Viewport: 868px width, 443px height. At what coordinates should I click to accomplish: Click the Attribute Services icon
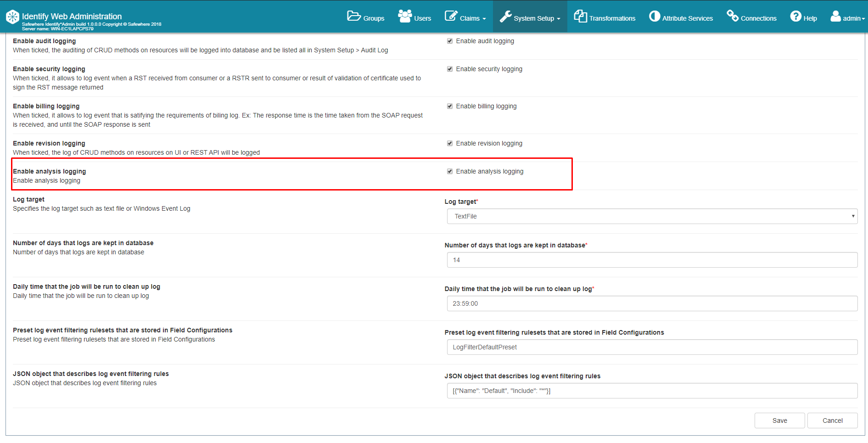(x=654, y=16)
